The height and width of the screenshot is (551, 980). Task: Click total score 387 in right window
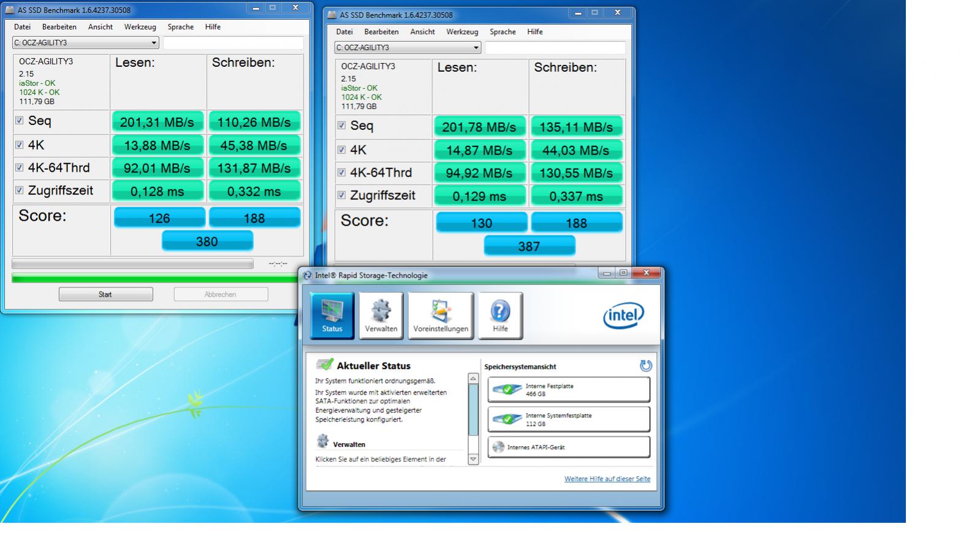pos(530,246)
